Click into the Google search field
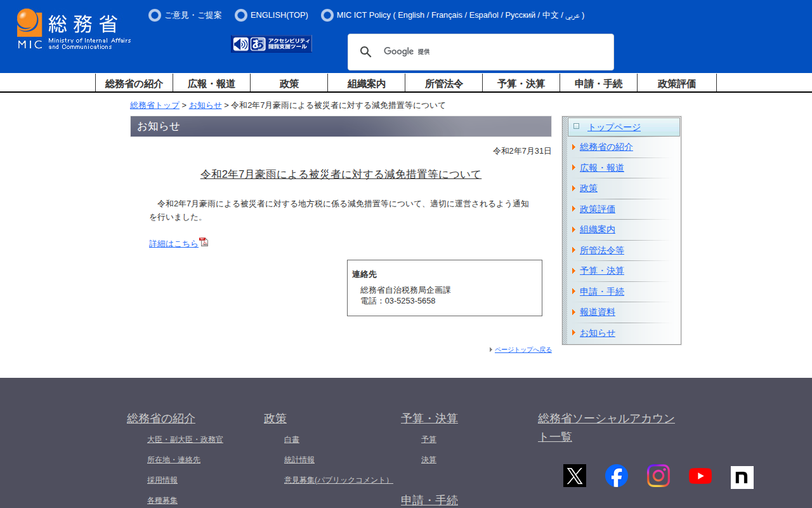The width and height of the screenshot is (812, 508). (507, 52)
